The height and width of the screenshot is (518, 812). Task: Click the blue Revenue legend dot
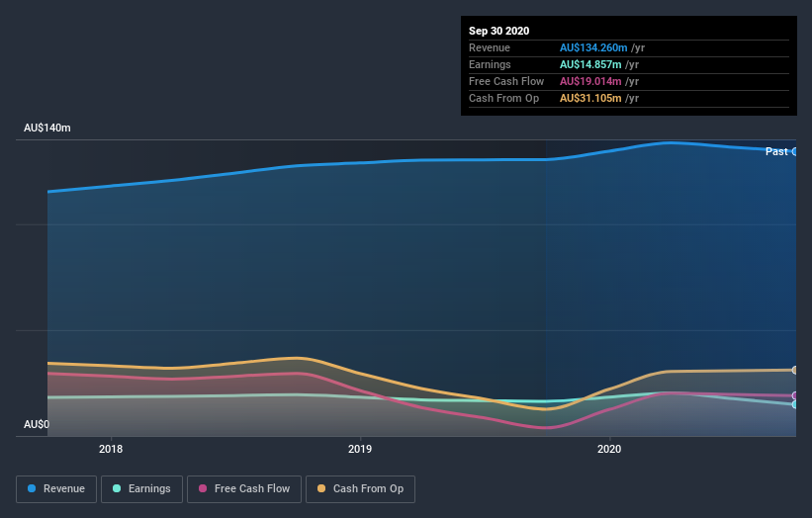tap(32, 488)
